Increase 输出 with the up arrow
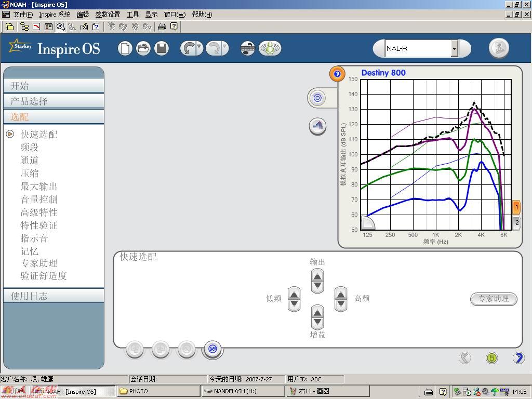The image size is (532, 399). (x=317, y=276)
